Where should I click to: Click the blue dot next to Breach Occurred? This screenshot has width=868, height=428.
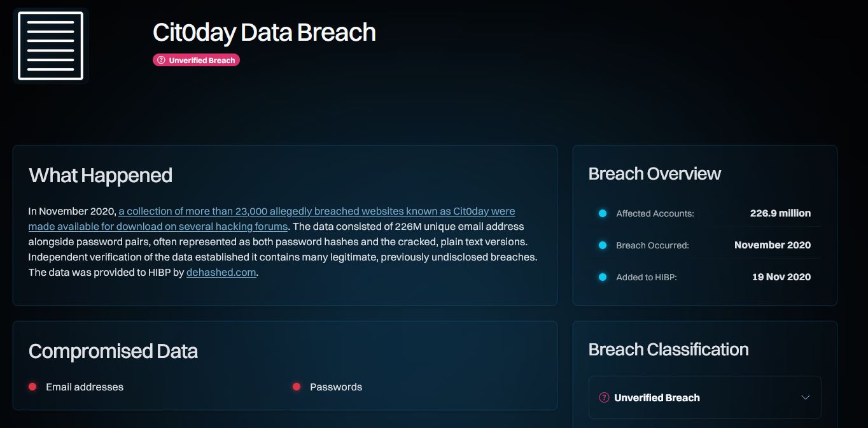click(603, 245)
